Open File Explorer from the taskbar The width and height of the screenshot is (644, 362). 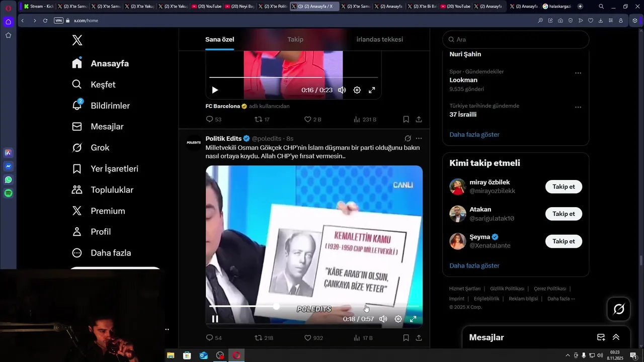click(x=171, y=355)
